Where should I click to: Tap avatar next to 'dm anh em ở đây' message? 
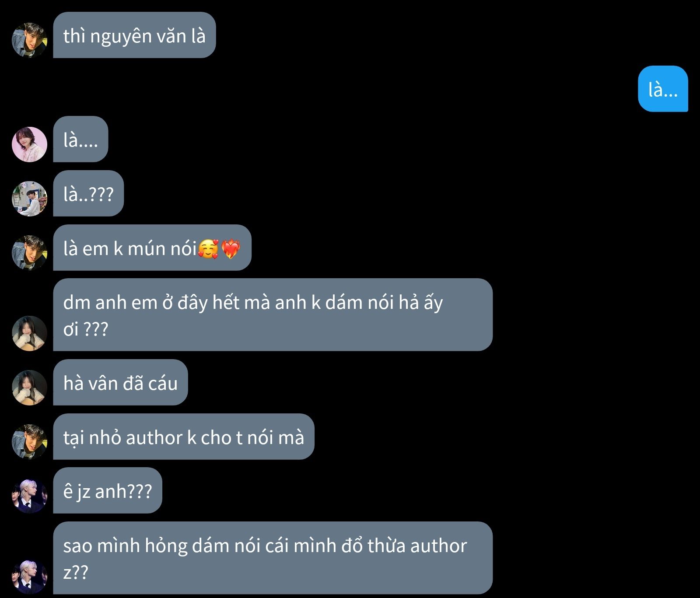pyautogui.click(x=29, y=333)
